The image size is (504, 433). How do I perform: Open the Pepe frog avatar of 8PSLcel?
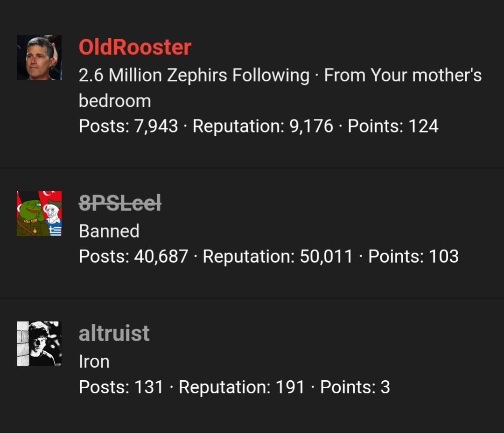click(x=39, y=213)
